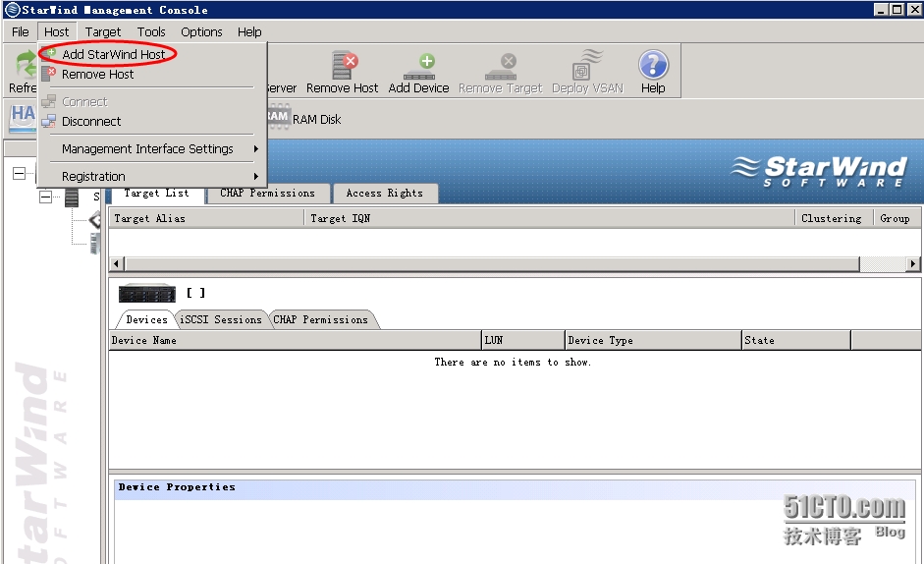
Task: Open the Help menu
Action: pos(249,31)
